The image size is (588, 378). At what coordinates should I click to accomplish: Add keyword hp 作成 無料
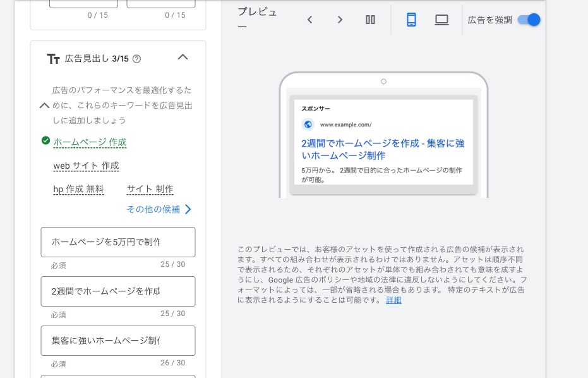click(78, 189)
